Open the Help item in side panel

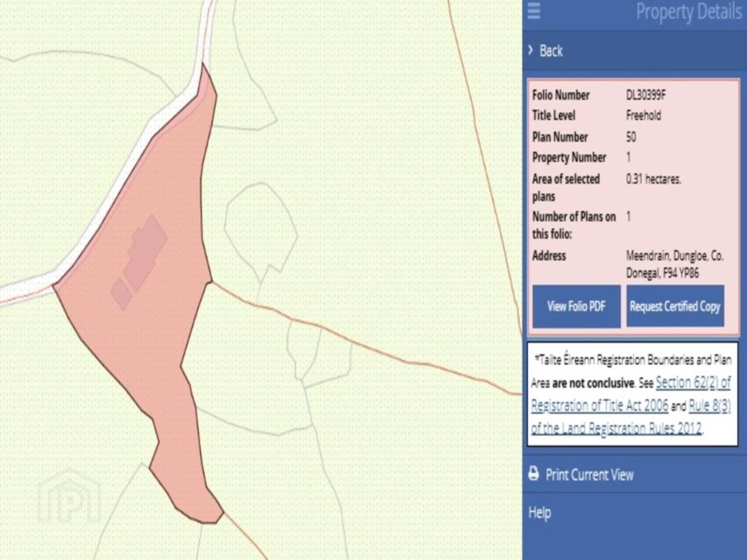[539, 513]
